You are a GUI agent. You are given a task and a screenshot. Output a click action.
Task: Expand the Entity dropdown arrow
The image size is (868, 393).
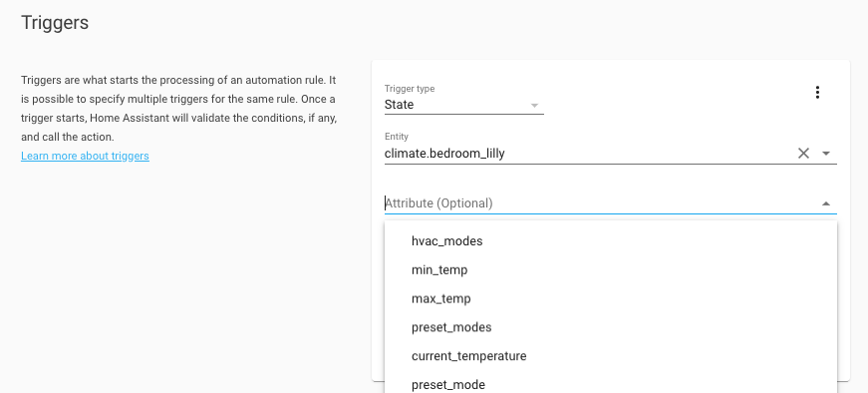click(826, 154)
